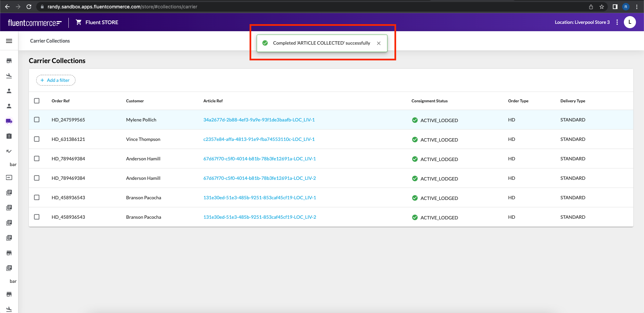The height and width of the screenshot is (313, 644).
Task: Bookmark this page with star icon
Action: pos(602,7)
